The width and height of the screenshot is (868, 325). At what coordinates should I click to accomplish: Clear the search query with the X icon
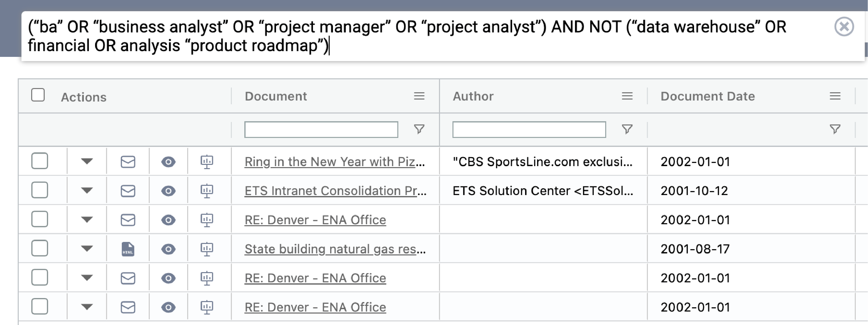point(844,27)
